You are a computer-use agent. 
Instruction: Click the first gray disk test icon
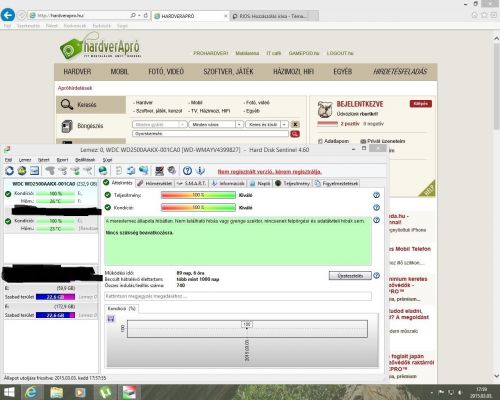coord(50,171)
